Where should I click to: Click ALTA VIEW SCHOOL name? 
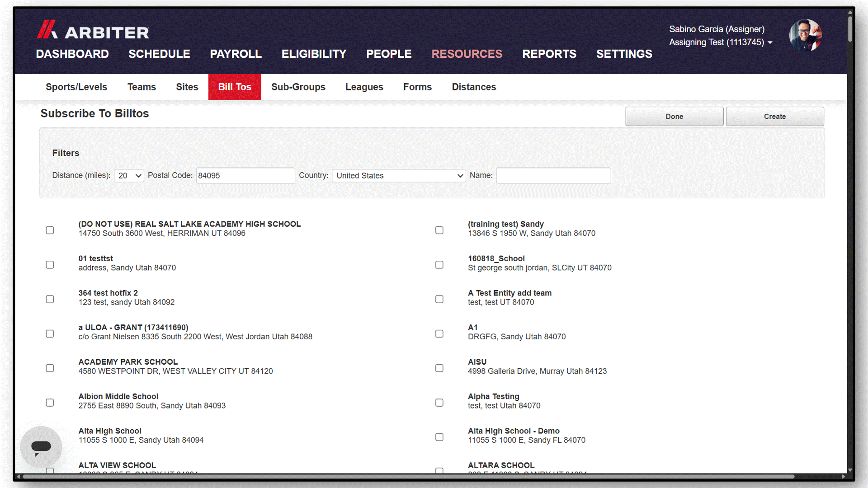coord(117,465)
